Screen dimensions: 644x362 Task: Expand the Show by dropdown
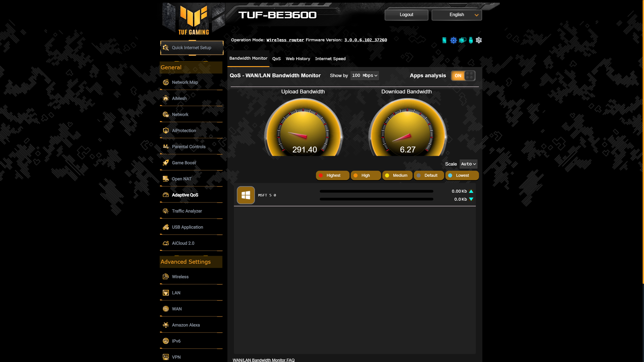point(364,75)
